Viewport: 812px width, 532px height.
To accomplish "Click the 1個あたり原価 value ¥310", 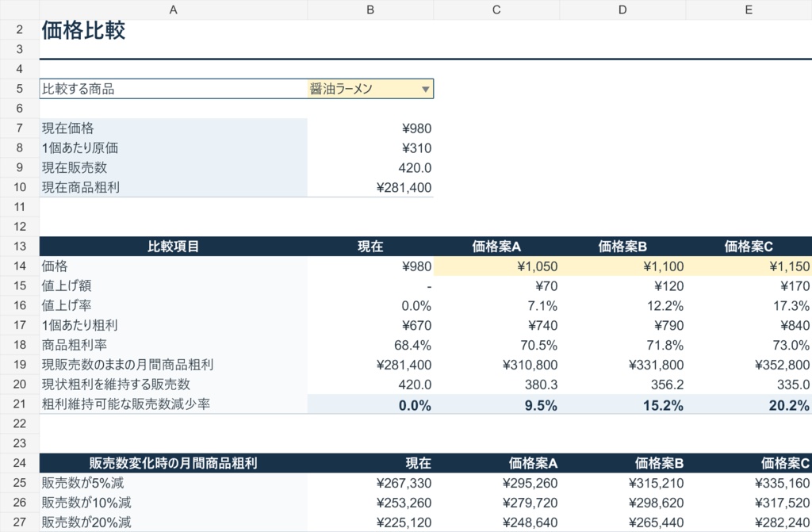I will (x=370, y=147).
